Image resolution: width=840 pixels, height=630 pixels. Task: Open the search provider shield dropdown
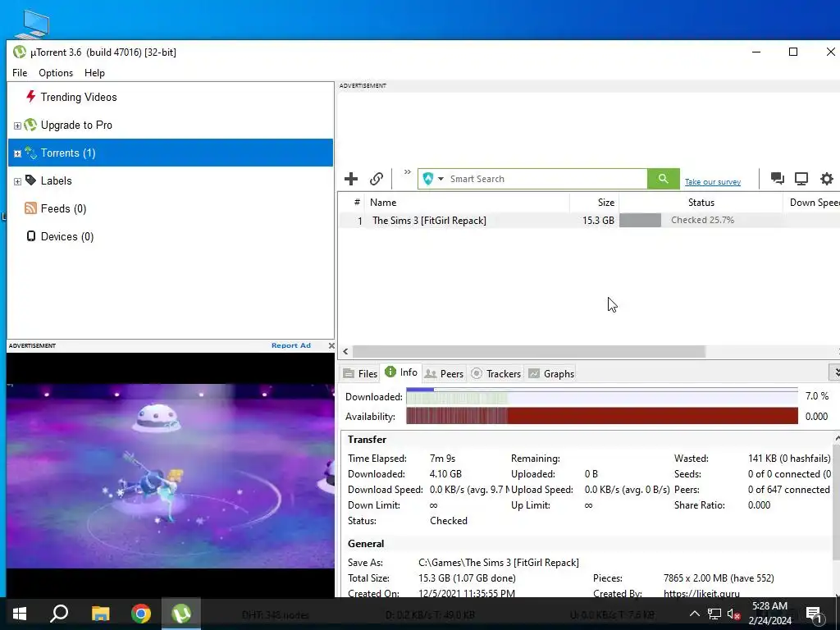[x=433, y=178]
